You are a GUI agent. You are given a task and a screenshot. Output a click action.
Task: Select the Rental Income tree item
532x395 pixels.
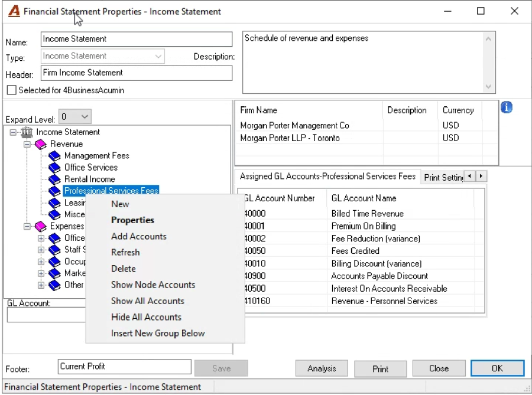90,179
